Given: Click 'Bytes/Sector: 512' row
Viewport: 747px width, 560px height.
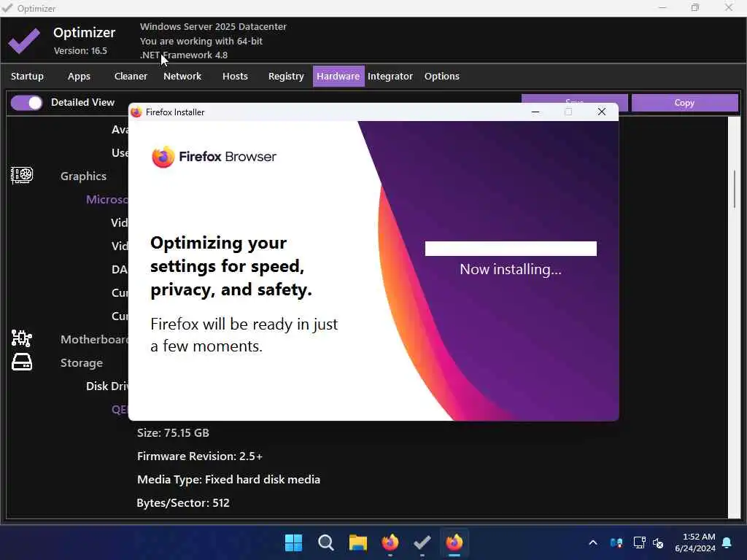Looking at the screenshot, I should click(183, 503).
